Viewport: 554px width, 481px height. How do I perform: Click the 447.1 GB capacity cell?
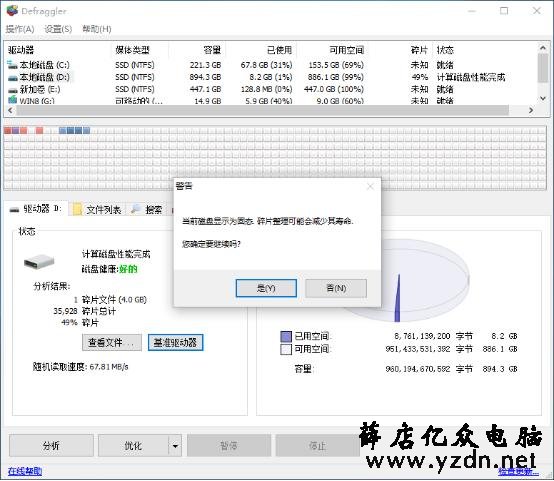tap(206, 89)
